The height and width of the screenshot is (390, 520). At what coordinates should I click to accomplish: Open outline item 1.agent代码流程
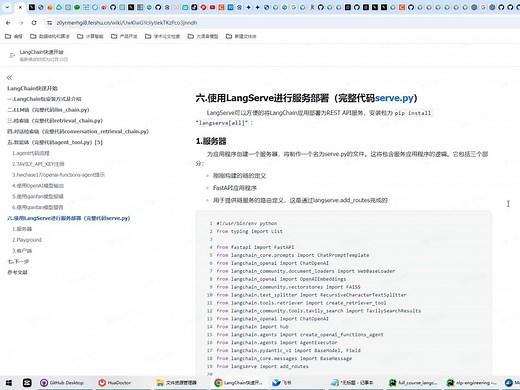[31, 153]
